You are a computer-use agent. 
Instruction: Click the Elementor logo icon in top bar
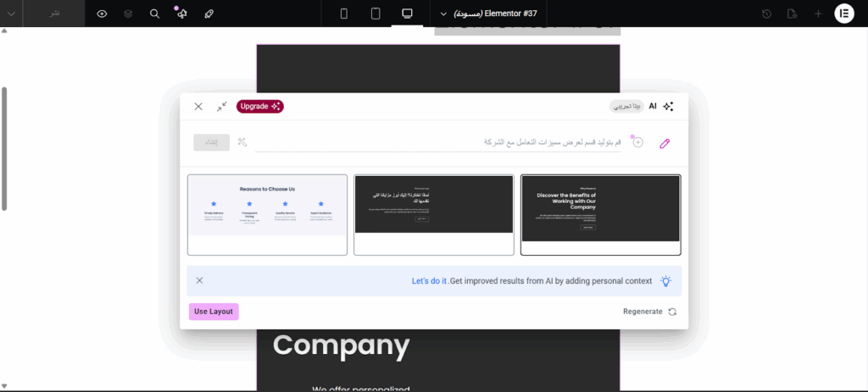point(844,14)
